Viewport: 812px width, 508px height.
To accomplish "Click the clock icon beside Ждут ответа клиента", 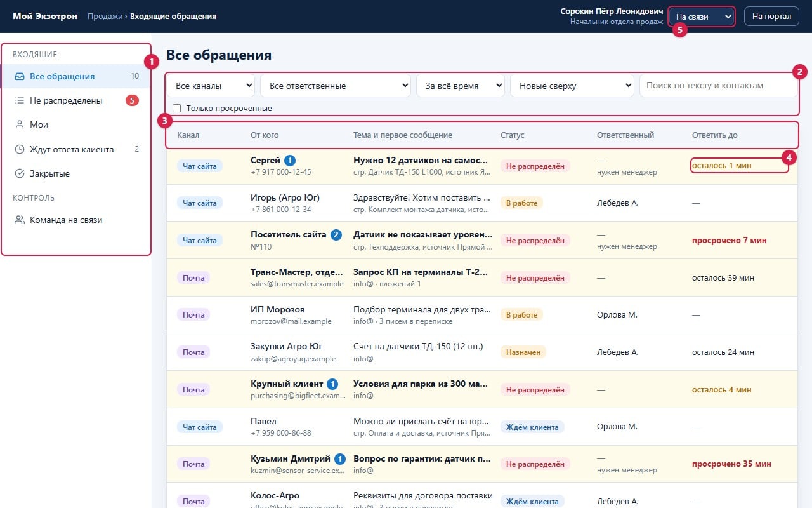I will click(20, 149).
